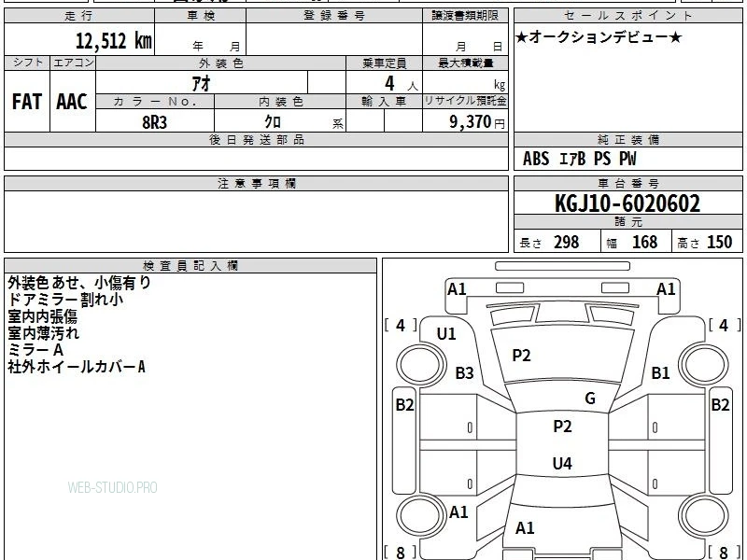Click the 輸入車 header cell

[x=384, y=102]
